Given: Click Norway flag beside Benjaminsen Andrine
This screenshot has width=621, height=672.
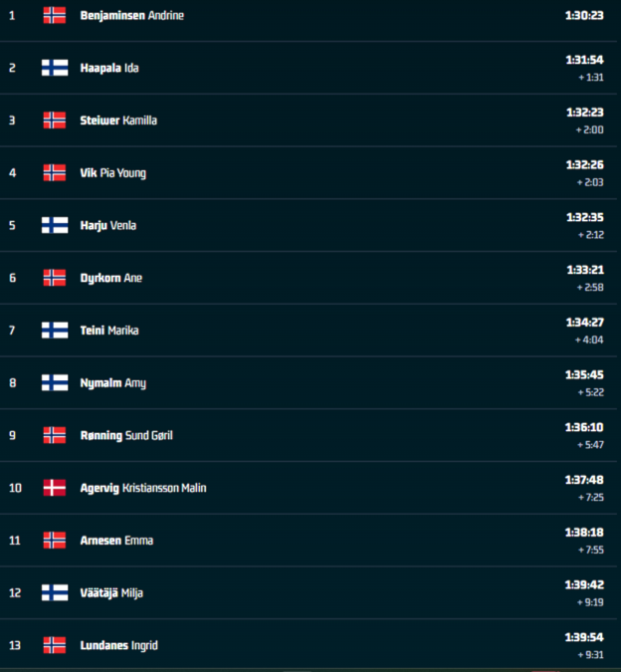Looking at the screenshot, I should click(x=55, y=15).
